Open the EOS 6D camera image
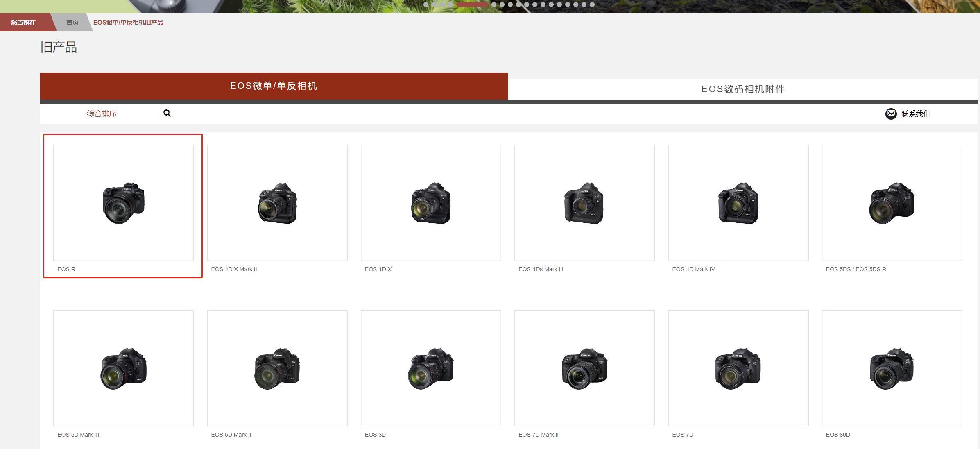The width and height of the screenshot is (980, 449). pos(431,368)
